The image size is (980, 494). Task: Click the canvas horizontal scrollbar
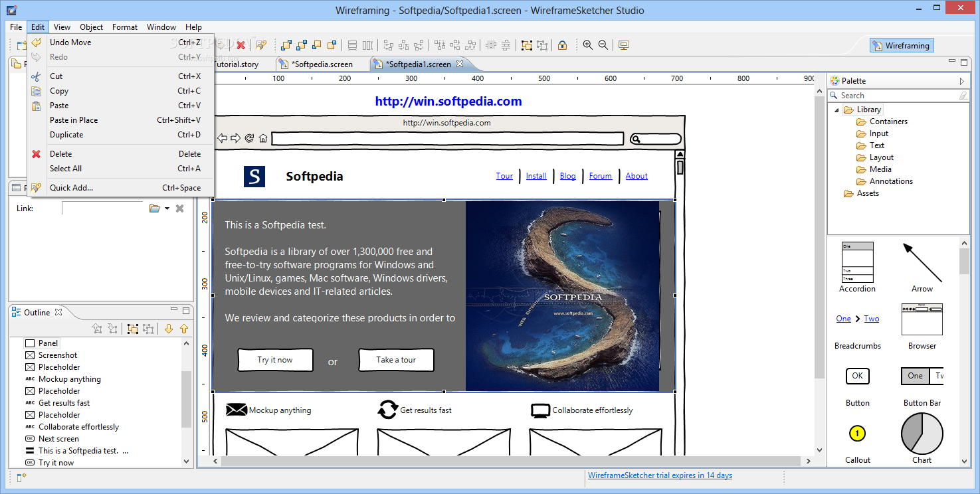[510, 461]
